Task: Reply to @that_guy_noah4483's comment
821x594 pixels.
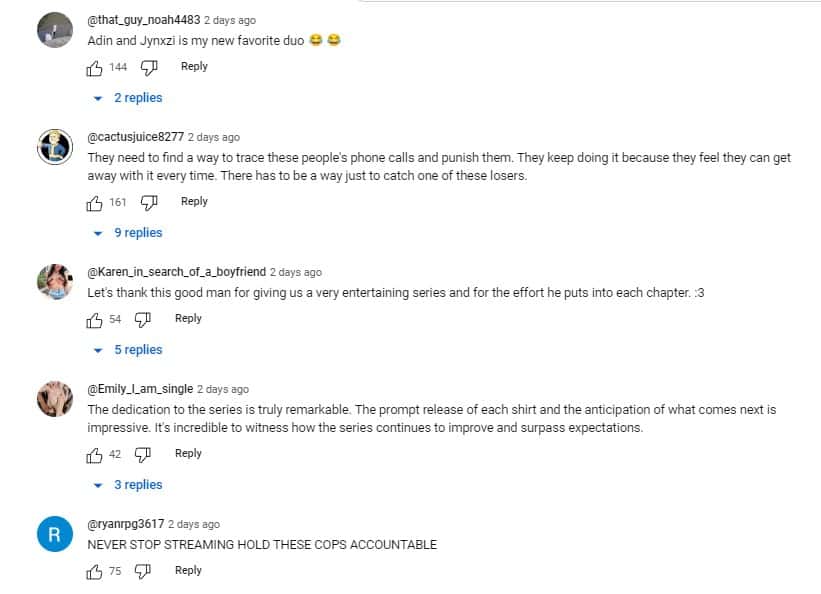Action: (x=194, y=66)
